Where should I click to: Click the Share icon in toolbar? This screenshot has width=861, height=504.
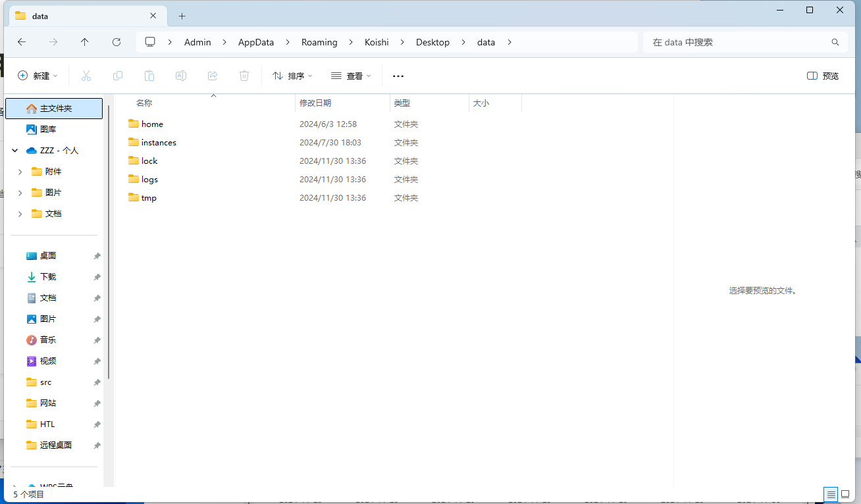coord(213,76)
